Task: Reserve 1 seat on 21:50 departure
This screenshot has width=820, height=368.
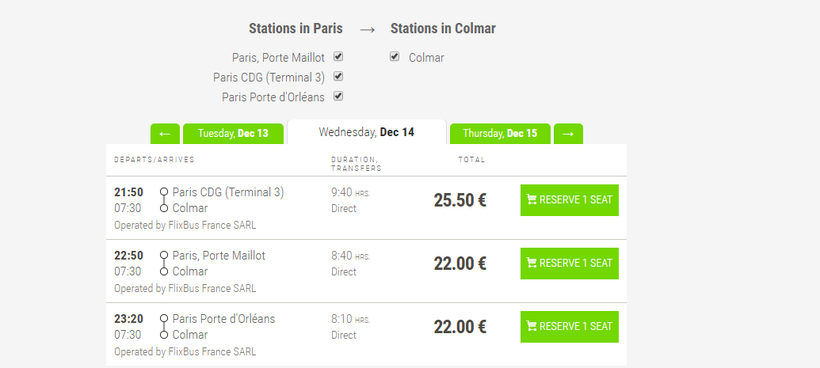Action: tap(570, 200)
